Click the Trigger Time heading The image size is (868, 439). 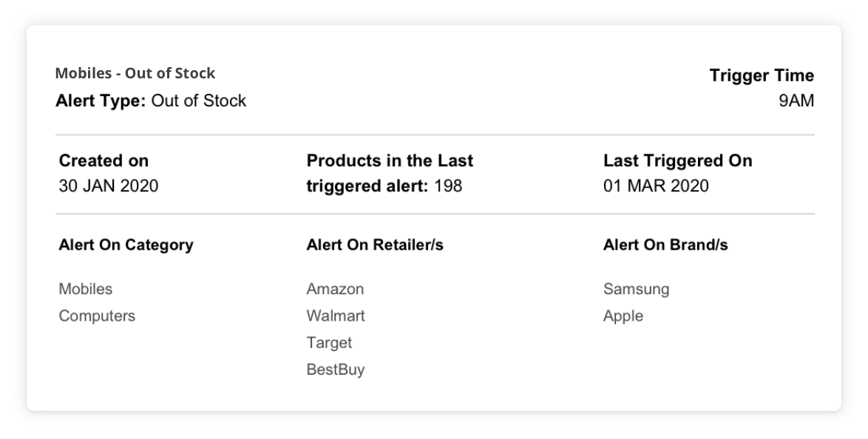pos(762,75)
